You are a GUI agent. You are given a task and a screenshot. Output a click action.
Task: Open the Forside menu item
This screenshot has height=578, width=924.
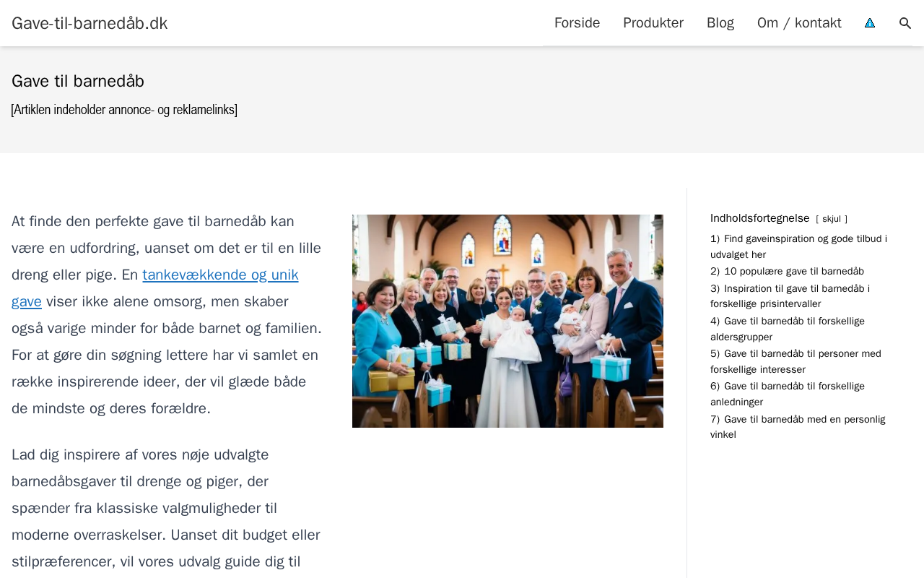(577, 23)
